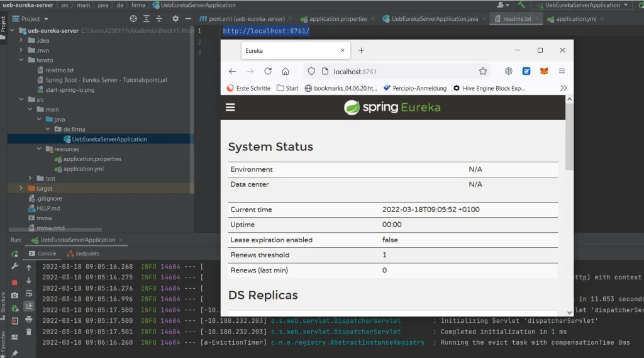Open Percipio-Anmeldung bookmark
Image resolution: width=644 pixels, height=358 pixels.
click(x=415, y=88)
